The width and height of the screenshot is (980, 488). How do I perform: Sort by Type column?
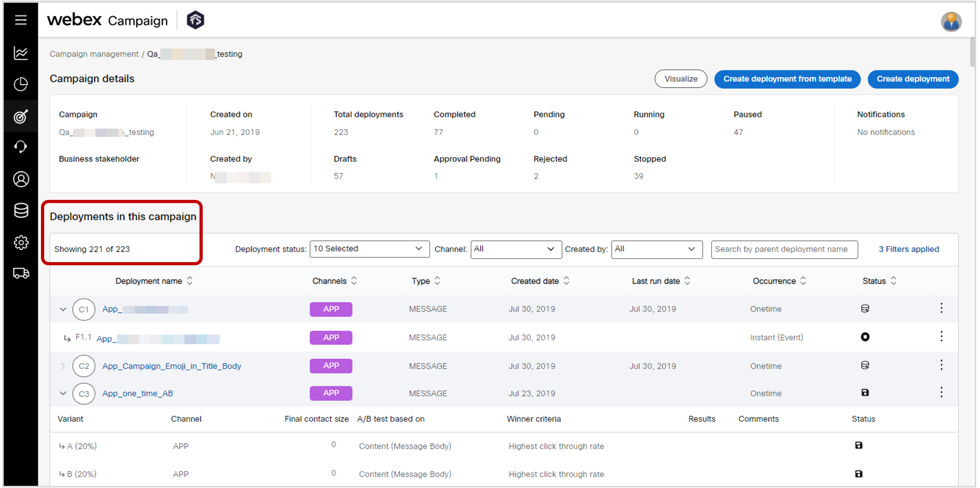pos(437,281)
